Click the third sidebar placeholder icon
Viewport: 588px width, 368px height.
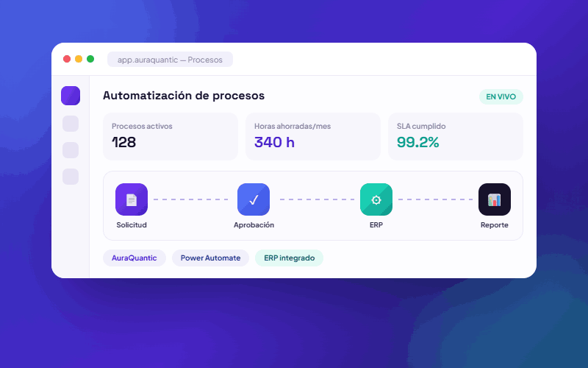point(71,150)
